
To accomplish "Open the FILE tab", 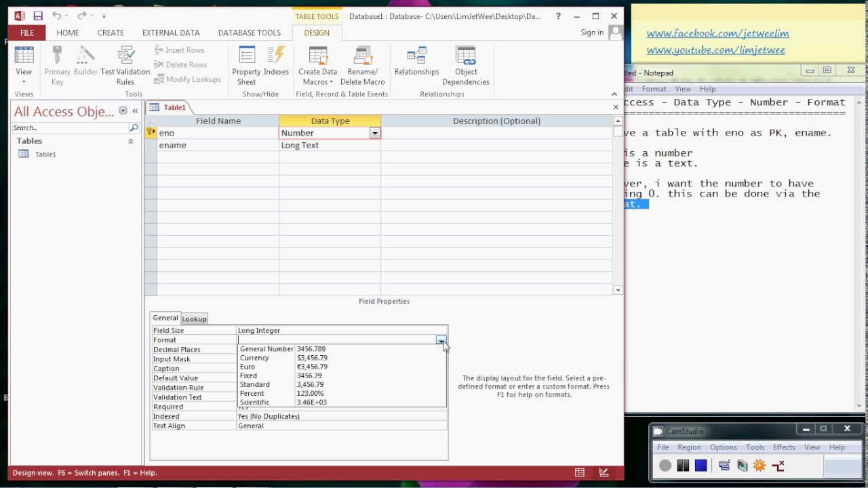I will [x=27, y=33].
